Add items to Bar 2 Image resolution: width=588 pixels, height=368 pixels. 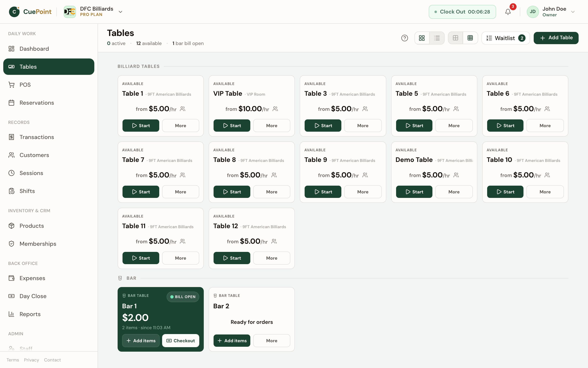click(x=232, y=341)
